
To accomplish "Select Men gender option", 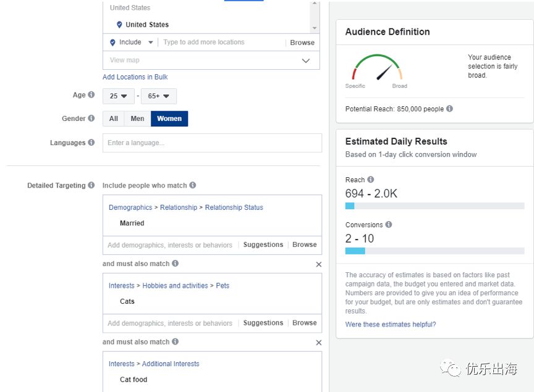I will pyautogui.click(x=137, y=119).
